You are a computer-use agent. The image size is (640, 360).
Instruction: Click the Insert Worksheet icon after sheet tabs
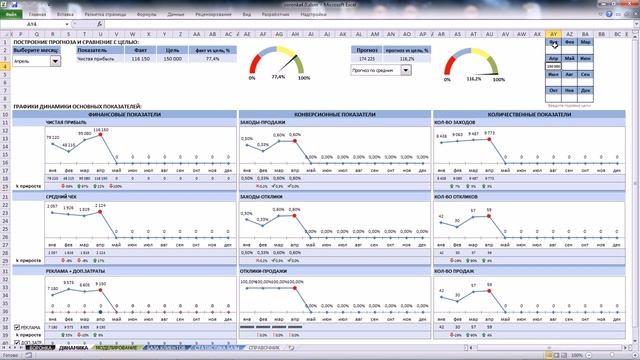coord(291,348)
